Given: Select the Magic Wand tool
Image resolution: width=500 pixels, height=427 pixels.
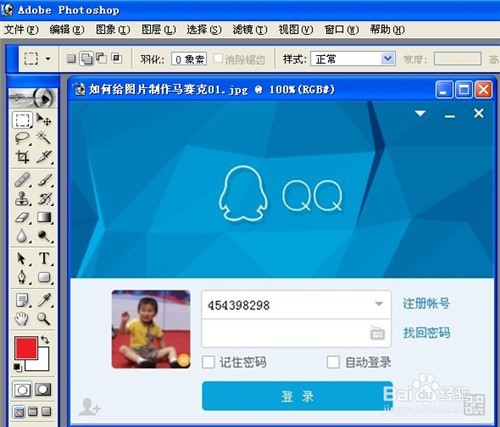Looking at the screenshot, I should (44, 138).
